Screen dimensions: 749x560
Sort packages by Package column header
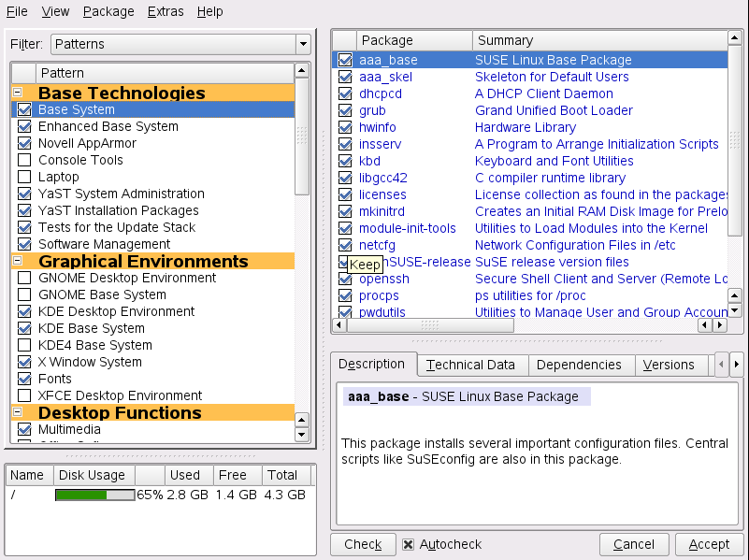point(414,40)
